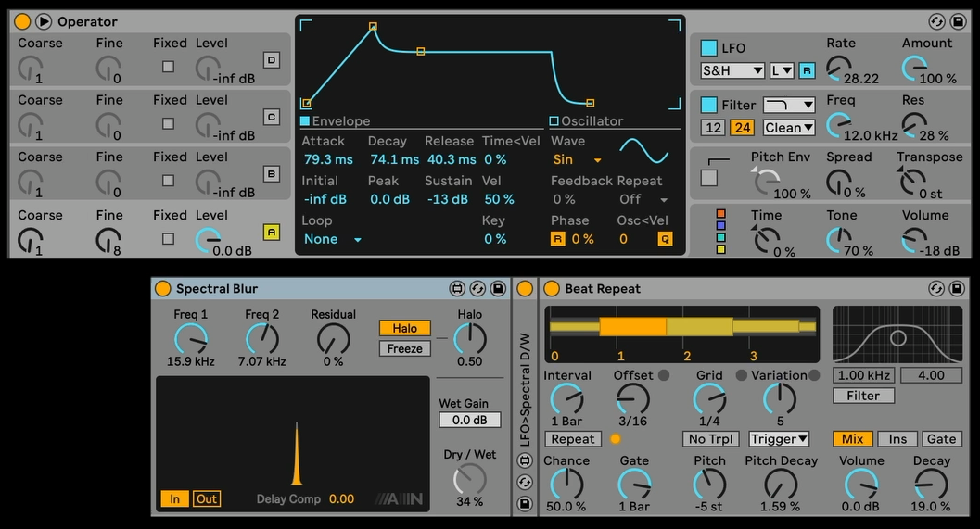The width and height of the screenshot is (980, 529).
Task: Click Spectral Blur's save preset disk icon
Action: pos(498,289)
